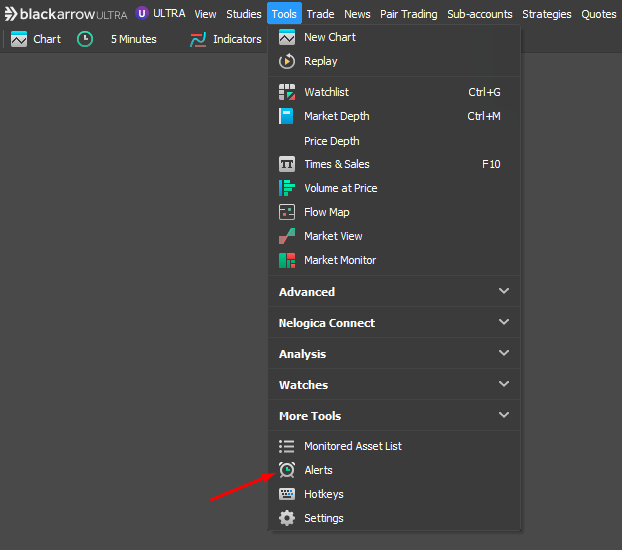622x550 pixels.
Task: Expand the Watches section
Action: pos(503,385)
